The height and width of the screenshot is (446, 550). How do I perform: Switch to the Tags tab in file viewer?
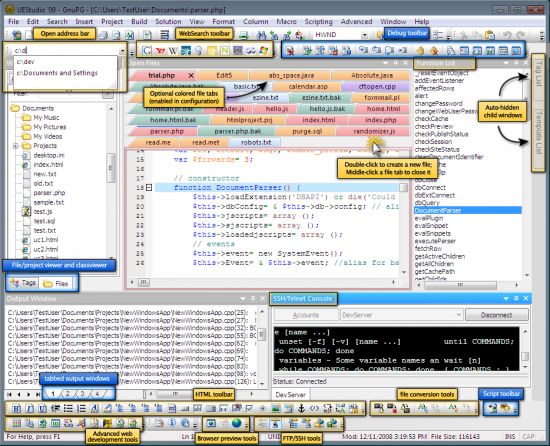[x=23, y=283]
